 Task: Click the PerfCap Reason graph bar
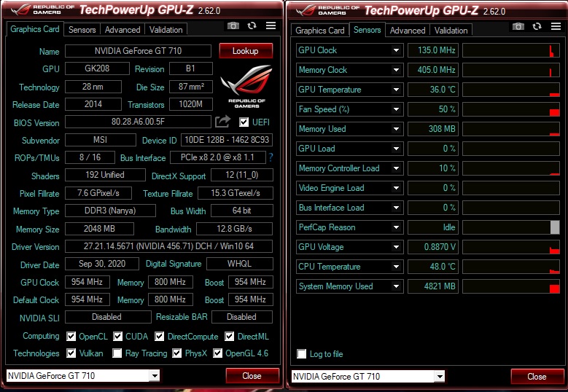pyautogui.click(x=510, y=227)
